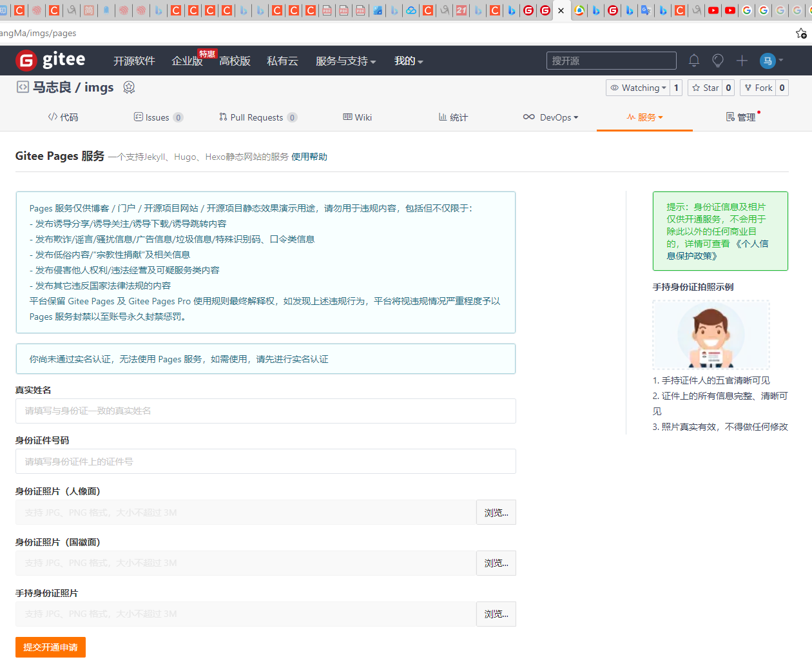Click the 真实姓名 input field
Image resolution: width=812 pixels, height=664 pixels.
pyautogui.click(x=266, y=411)
